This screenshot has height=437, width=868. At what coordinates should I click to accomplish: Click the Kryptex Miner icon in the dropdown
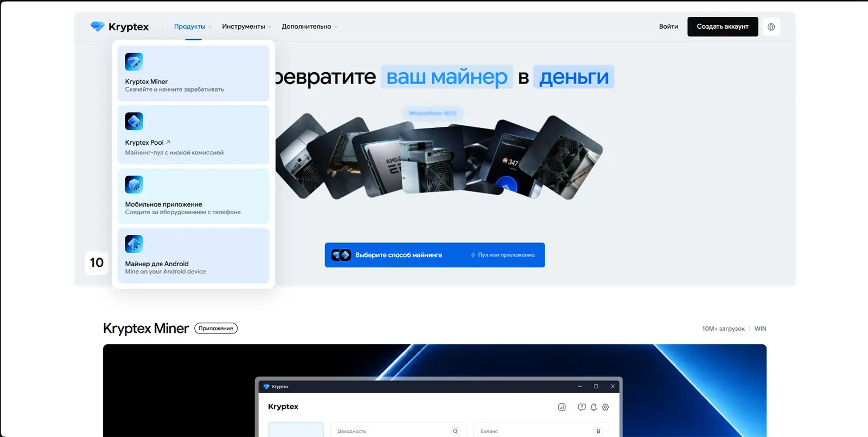pyautogui.click(x=134, y=62)
